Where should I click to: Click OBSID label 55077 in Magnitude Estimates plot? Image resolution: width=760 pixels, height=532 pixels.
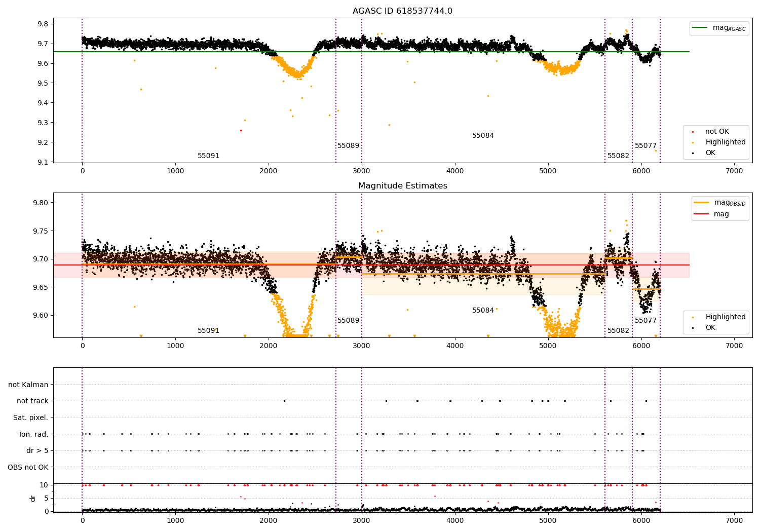[645, 321]
